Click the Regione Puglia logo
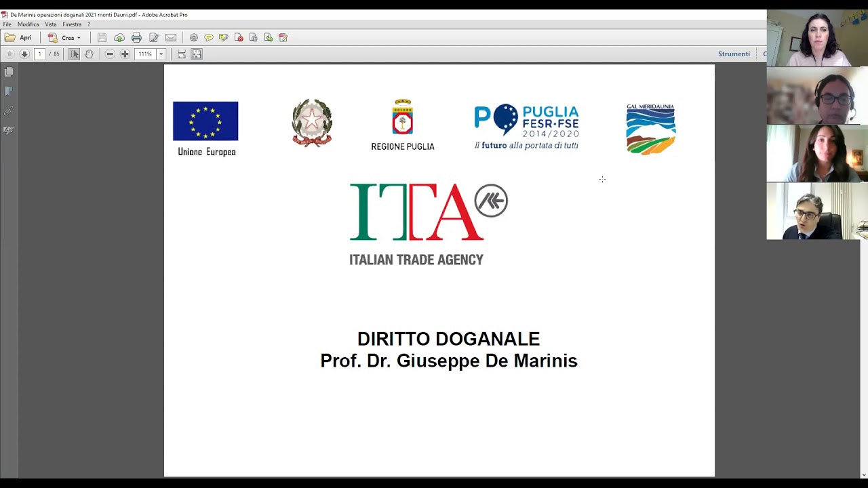Viewport: 868px width, 488px height. point(403,125)
